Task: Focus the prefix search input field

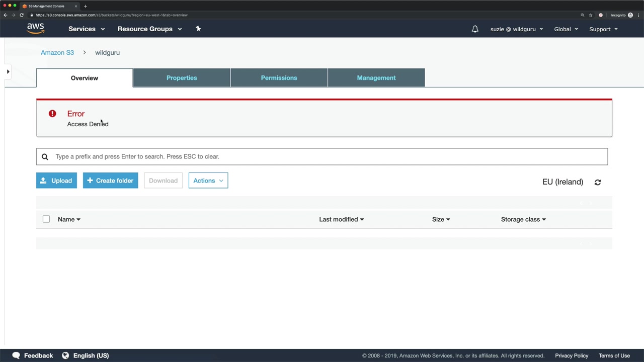Action: point(322,156)
